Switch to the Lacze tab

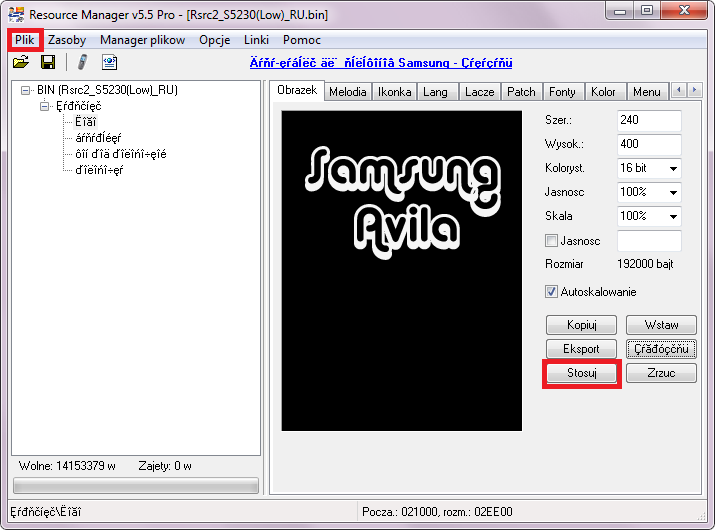point(479,92)
